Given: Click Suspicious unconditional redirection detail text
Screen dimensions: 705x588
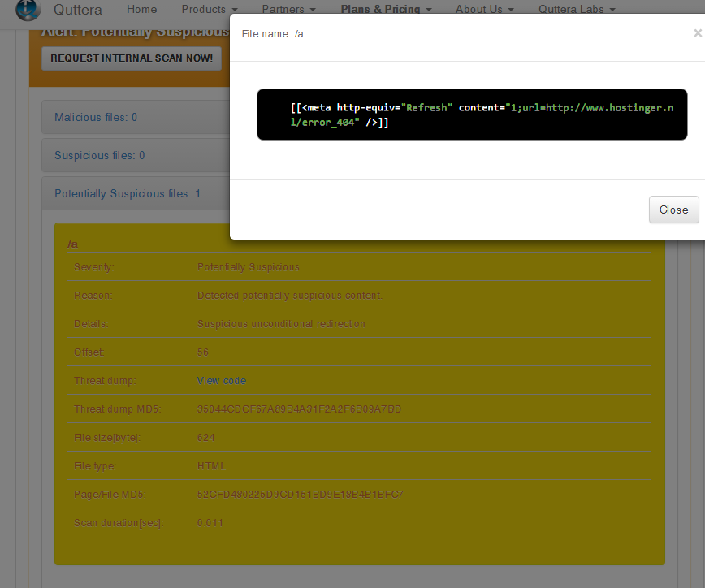Looking at the screenshot, I should (x=281, y=324).
